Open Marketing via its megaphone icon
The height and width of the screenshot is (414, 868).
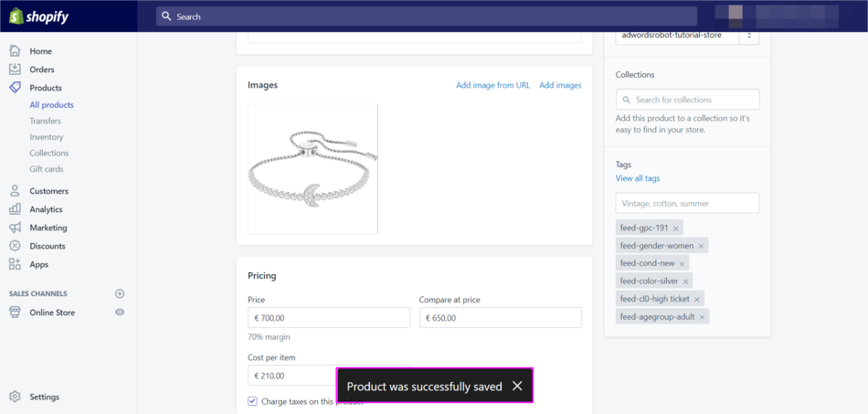click(15, 228)
